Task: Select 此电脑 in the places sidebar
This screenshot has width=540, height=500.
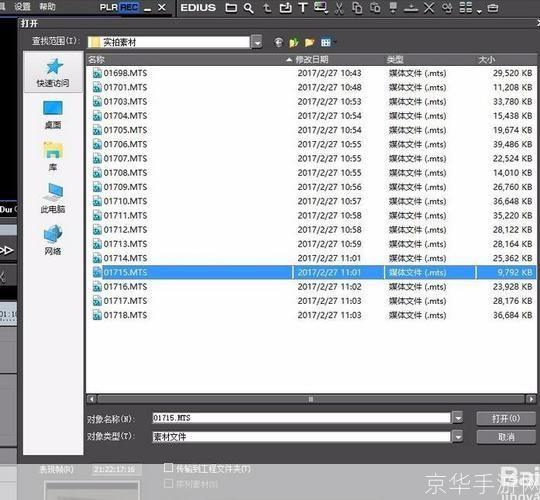Action: pyautogui.click(x=53, y=198)
